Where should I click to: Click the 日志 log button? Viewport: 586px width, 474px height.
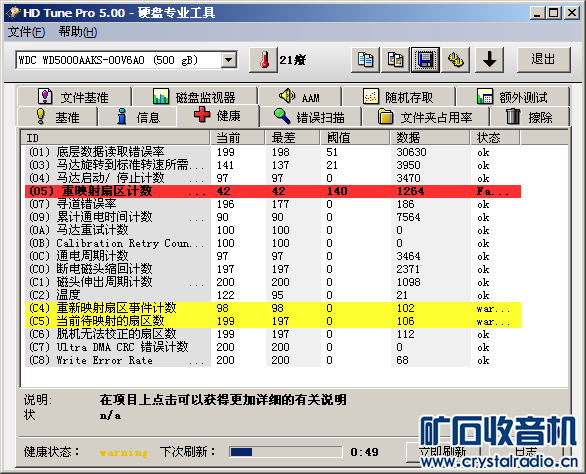[x=525, y=452]
